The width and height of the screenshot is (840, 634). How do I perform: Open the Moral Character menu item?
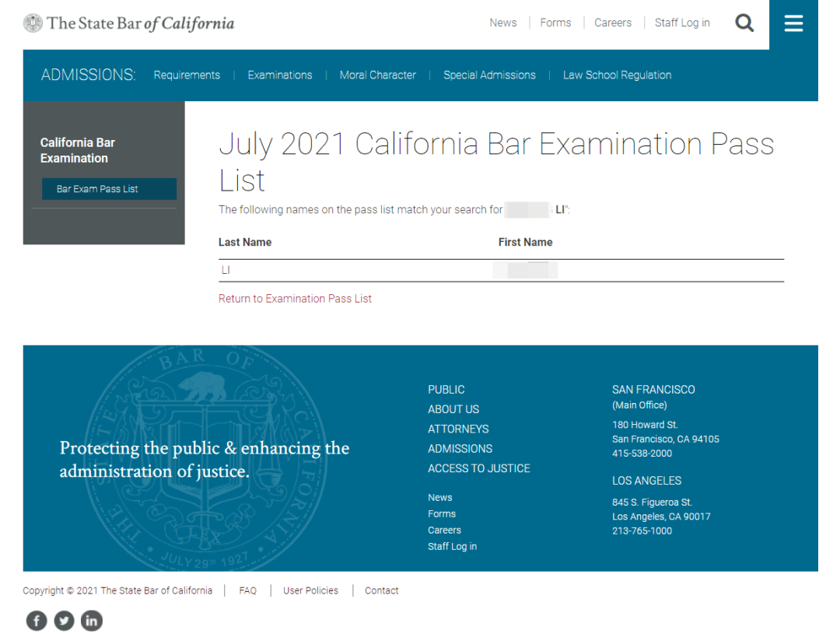click(x=378, y=75)
